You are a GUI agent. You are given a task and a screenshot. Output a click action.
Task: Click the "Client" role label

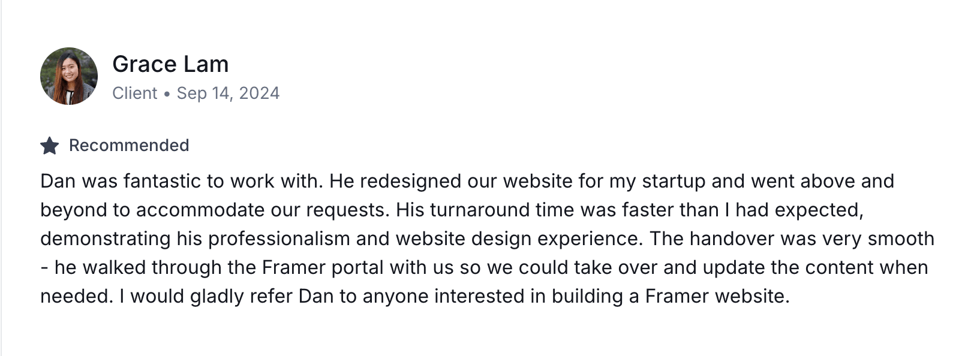(x=135, y=93)
